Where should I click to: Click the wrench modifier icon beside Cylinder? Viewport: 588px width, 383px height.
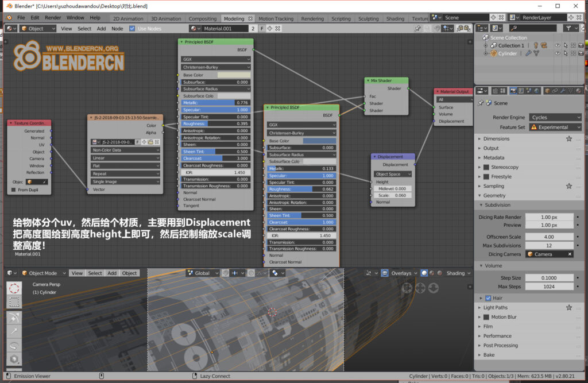coord(528,53)
